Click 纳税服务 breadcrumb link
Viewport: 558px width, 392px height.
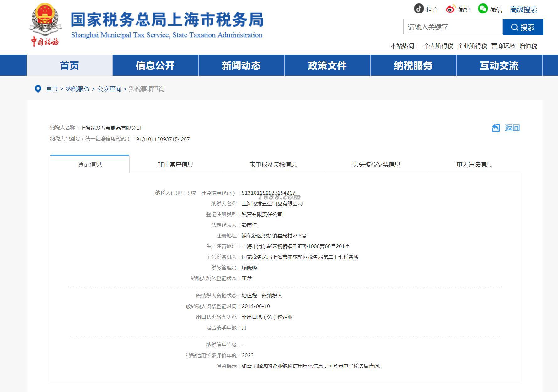point(78,89)
